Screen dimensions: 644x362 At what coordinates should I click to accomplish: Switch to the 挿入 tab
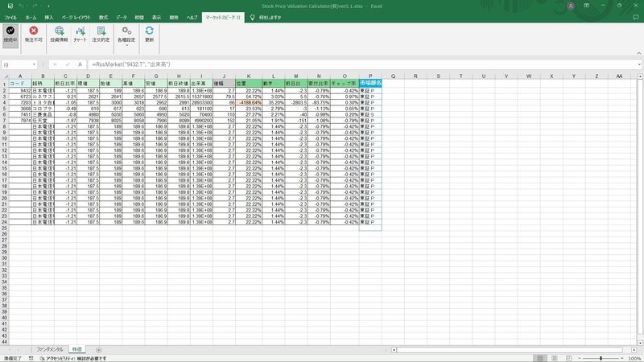(49, 18)
